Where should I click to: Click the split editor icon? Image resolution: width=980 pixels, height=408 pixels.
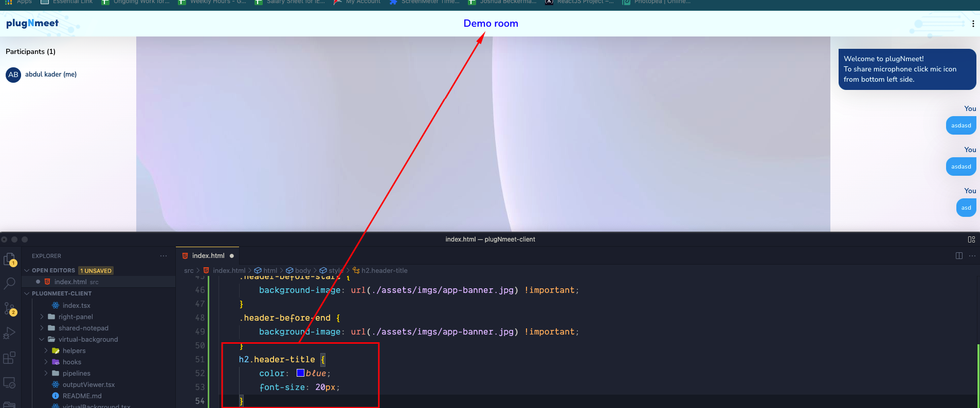(x=959, y=256)
